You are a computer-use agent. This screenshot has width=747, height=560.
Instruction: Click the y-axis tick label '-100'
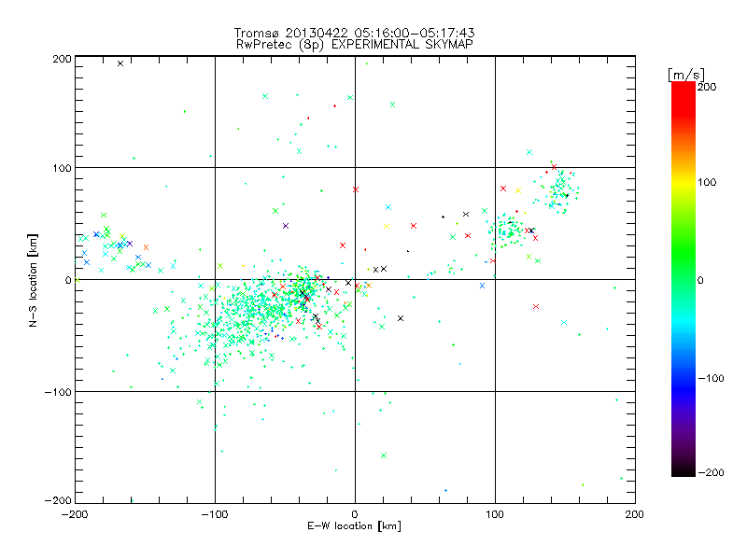[58, 392]
